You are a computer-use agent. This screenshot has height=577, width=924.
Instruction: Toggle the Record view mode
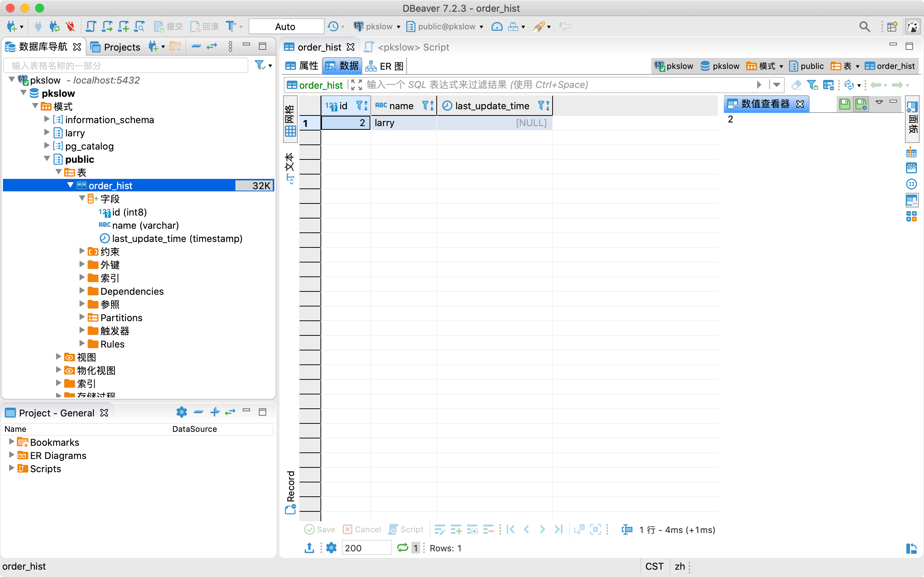pos(290,492)
